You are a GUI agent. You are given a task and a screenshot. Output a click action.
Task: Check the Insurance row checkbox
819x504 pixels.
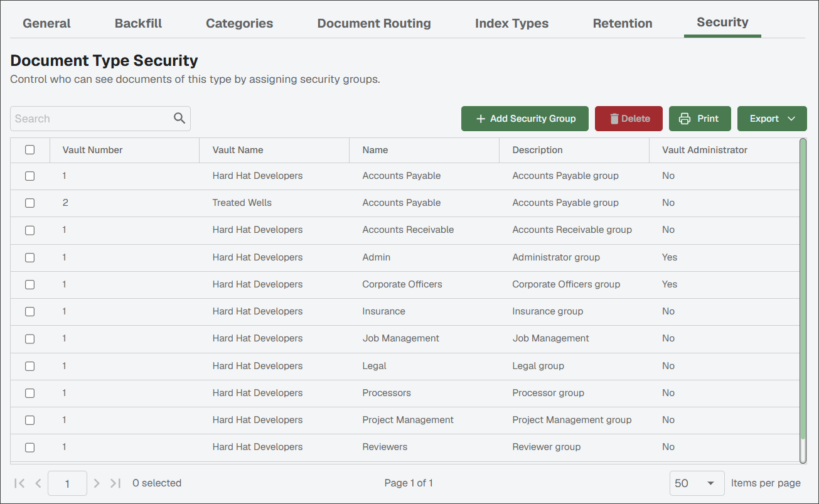(29, 312)
